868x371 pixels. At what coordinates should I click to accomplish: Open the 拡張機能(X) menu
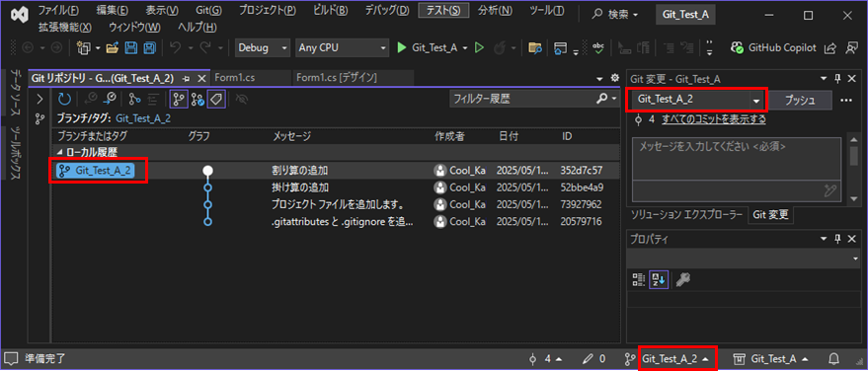65,27
